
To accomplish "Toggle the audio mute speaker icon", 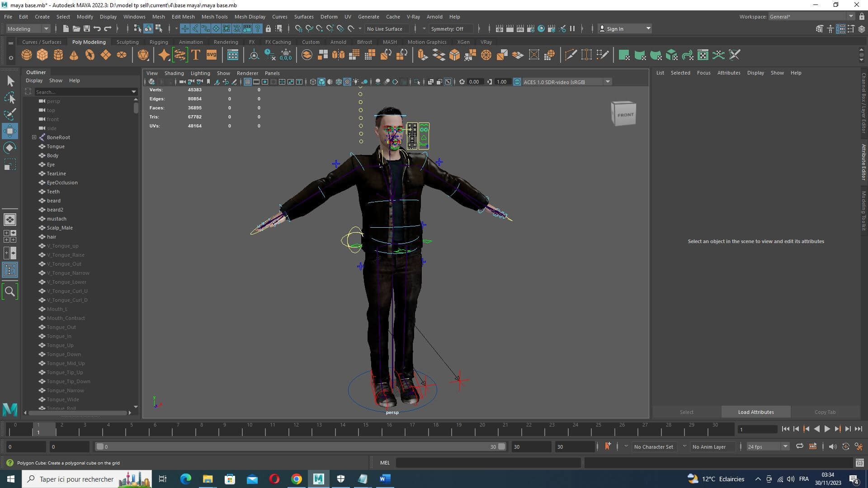I will point(832,446).
